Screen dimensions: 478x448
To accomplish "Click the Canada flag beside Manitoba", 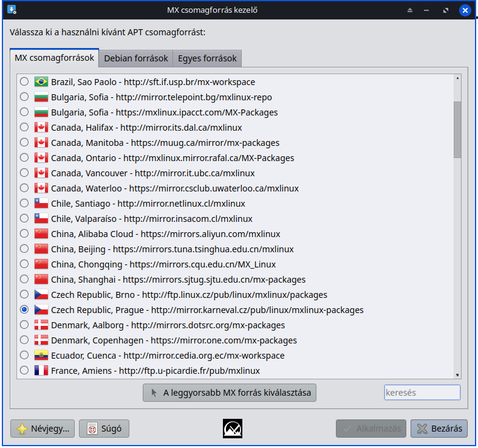I will [41, 142].
